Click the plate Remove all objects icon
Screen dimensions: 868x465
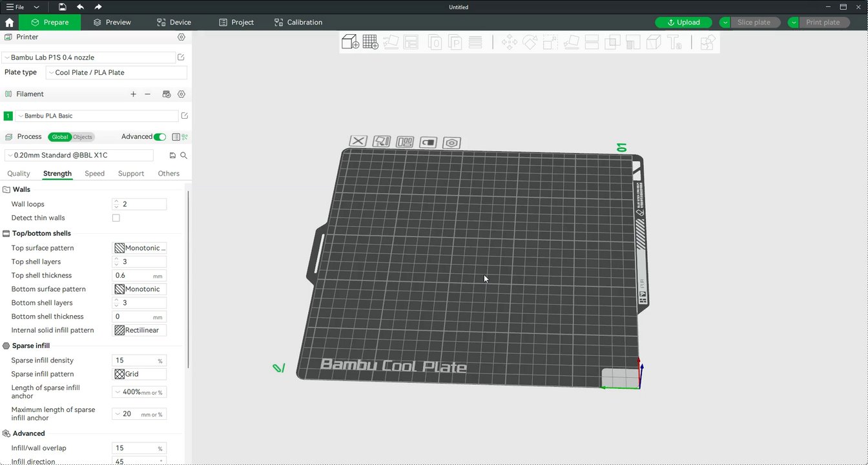[x=358, y=141]
